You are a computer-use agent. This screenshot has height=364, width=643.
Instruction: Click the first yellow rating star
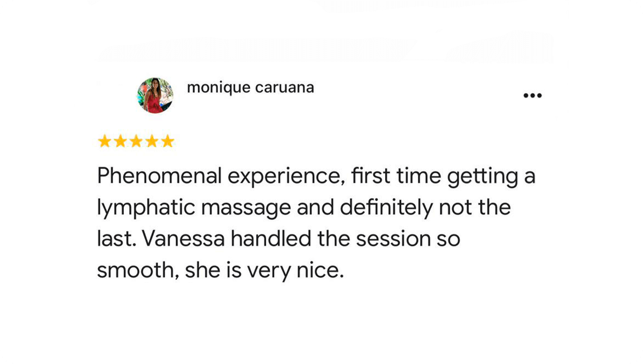coord(104,141)
